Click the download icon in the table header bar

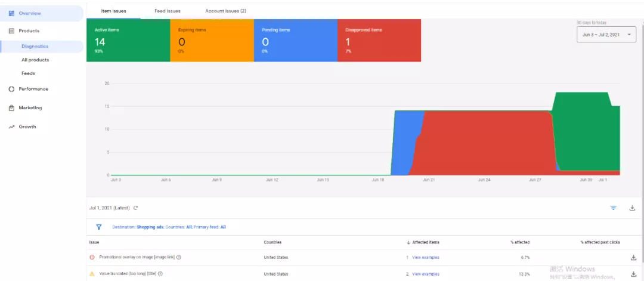click(x=632, y=208)
